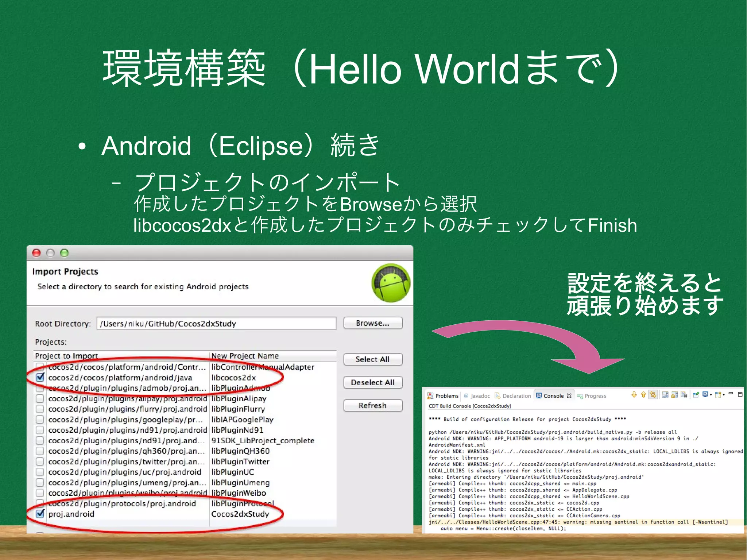Click the CDT Build Console [Cocos2dxStudy] label

(x=470, y=406)
